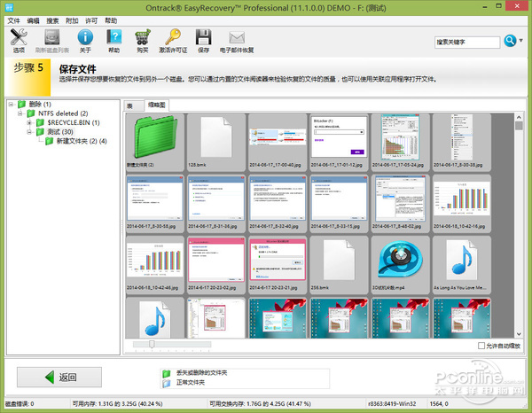Viewport: 532px width, 413px height.
Task: Click the blue magnifier search button
Action: click(510, 41)
